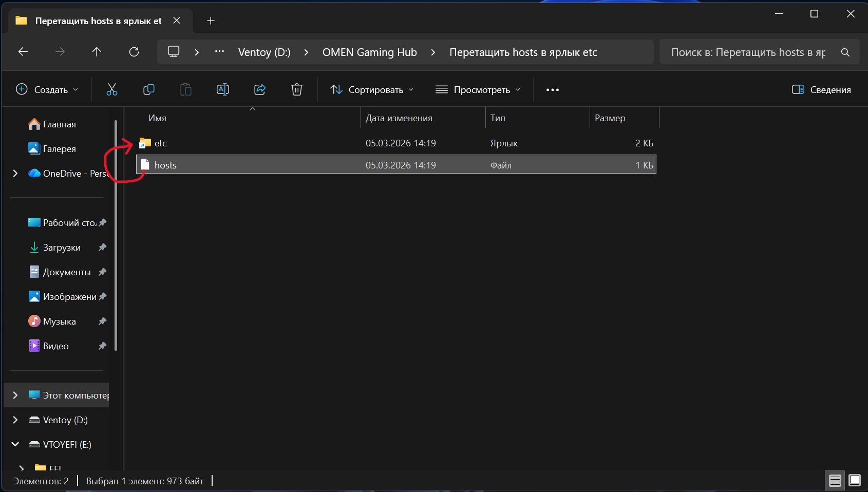Viewport: 868px width, 492px height.
Task: Delete using the trash can icon
Action: (x=297, y=90)
